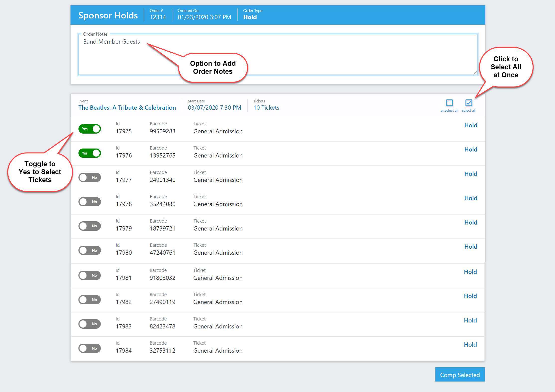This screenshot has width=555, height=392.
Task: Click barcode 47240761
Action: [162, 253]
